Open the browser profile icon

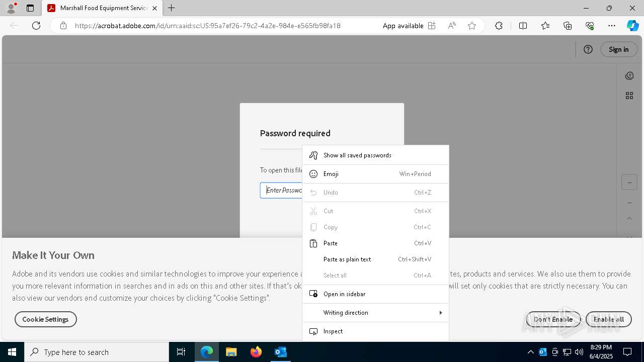click(x=11, y=8)
